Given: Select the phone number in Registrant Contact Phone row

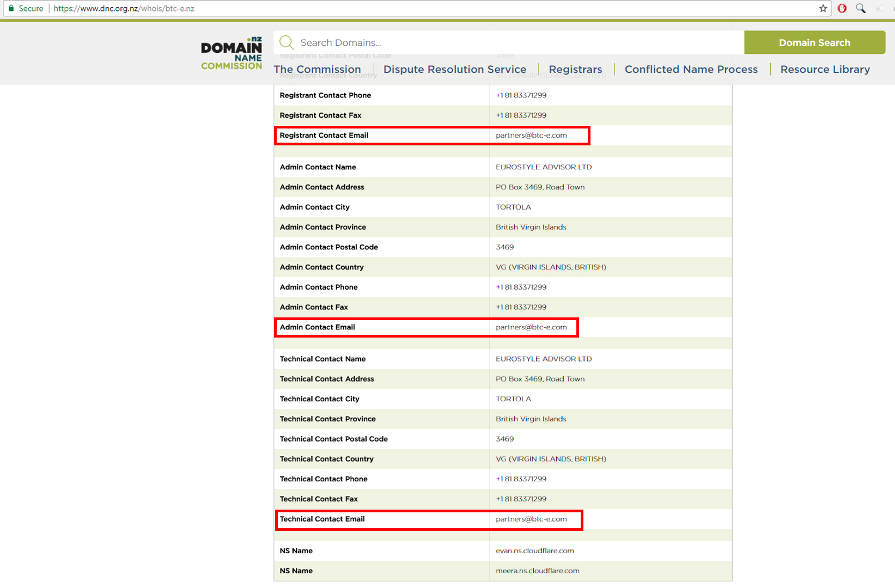Looking at the screenshot, I should tap(521, 95).
